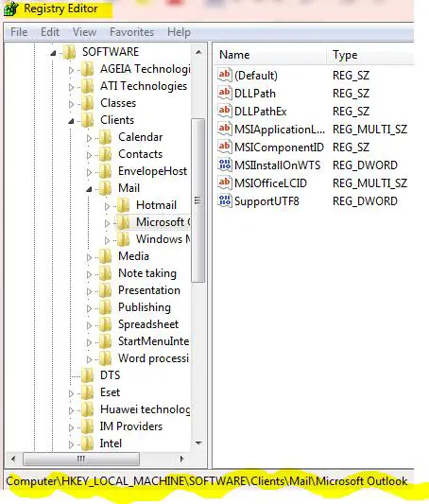Viewport: 429px width, 504px height.
Task: Open the View menu
Action: click(x=84, y=32)
